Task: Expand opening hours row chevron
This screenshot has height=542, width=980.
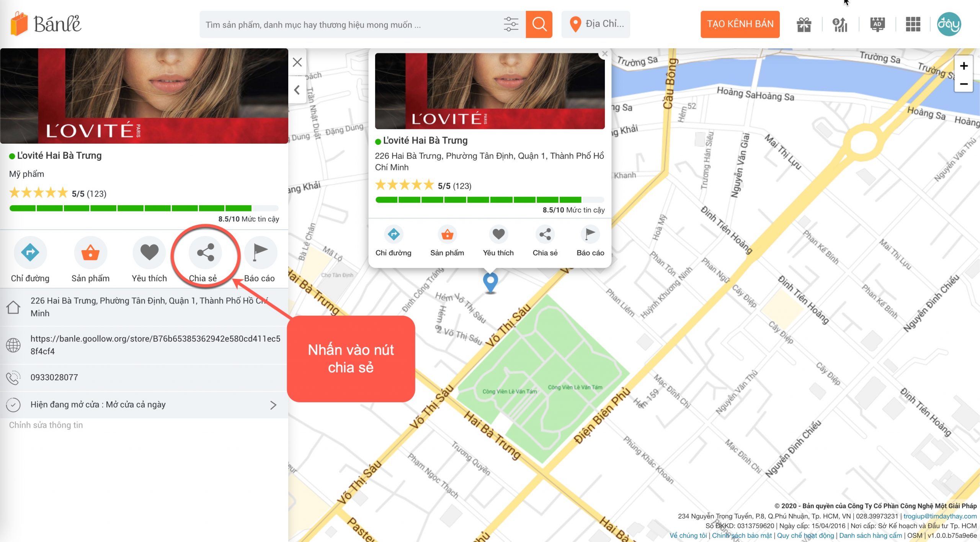Action: [273, 405]
